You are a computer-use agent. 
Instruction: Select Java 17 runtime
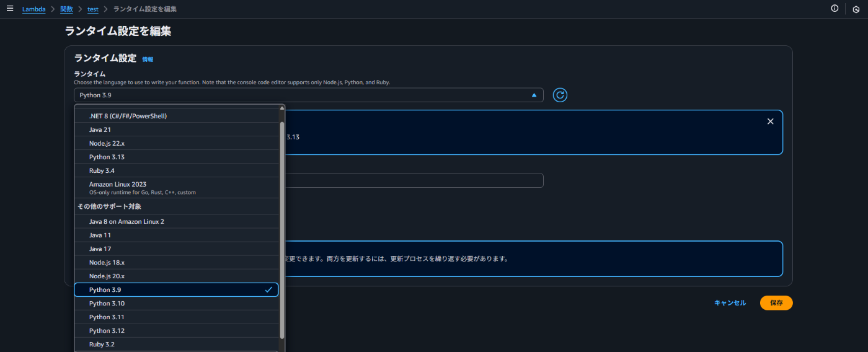[x=177, y=249]
